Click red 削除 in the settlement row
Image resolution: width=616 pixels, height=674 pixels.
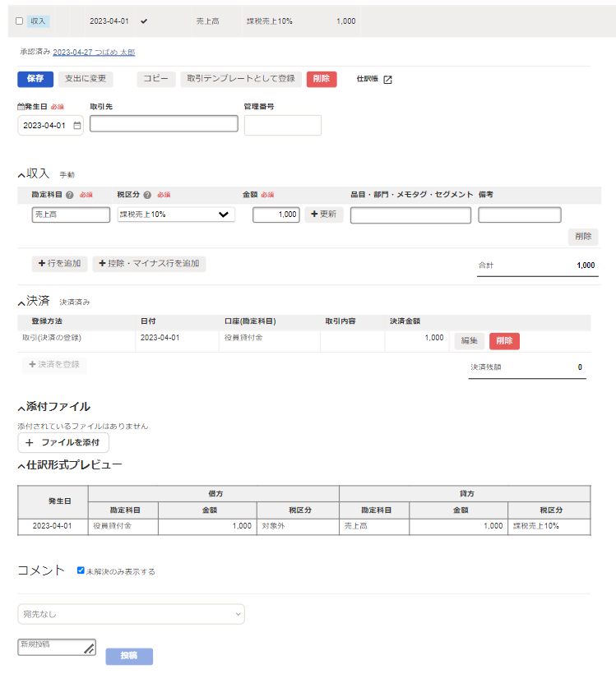point(504,341)
